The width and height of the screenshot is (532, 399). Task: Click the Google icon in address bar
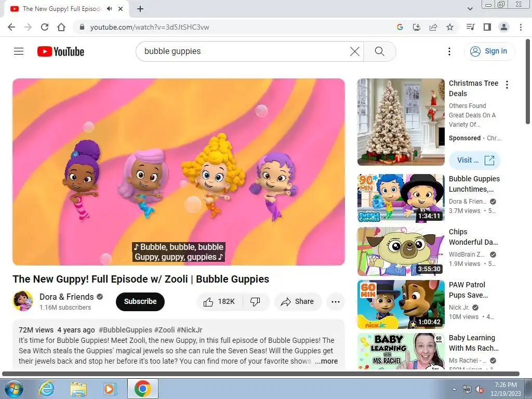point(400,27)
